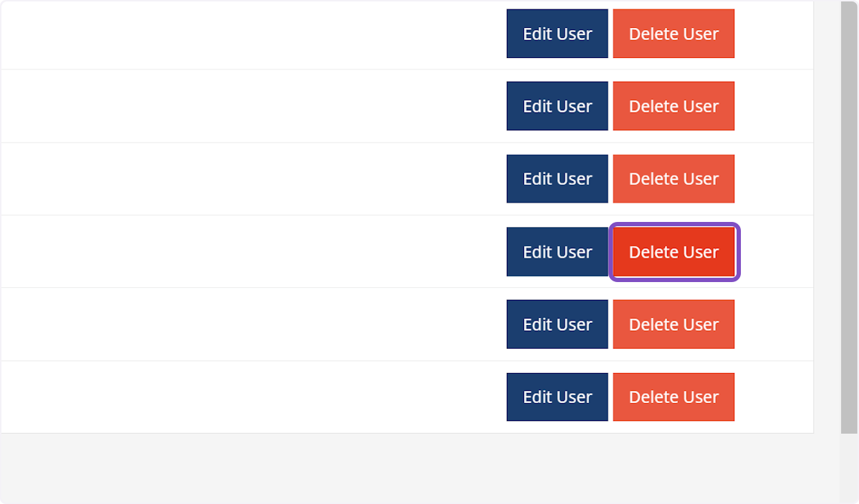Viewport: 859px width, 504px height.
Task: Open Edit User in the fifth row
Action: coord(557,324)
